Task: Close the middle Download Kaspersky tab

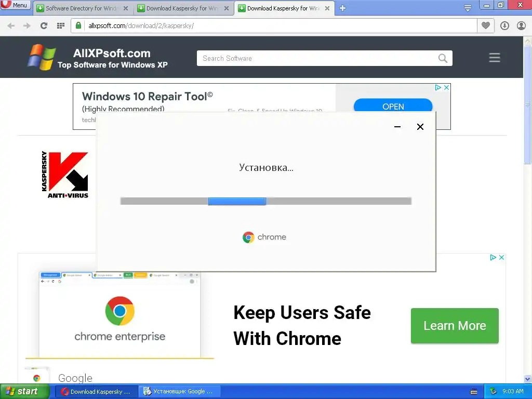Action: coord(227,8)
